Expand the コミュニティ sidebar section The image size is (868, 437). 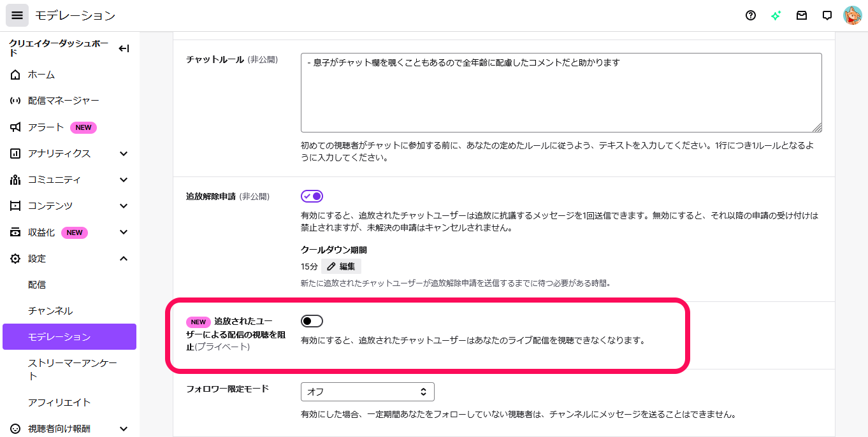124,180
